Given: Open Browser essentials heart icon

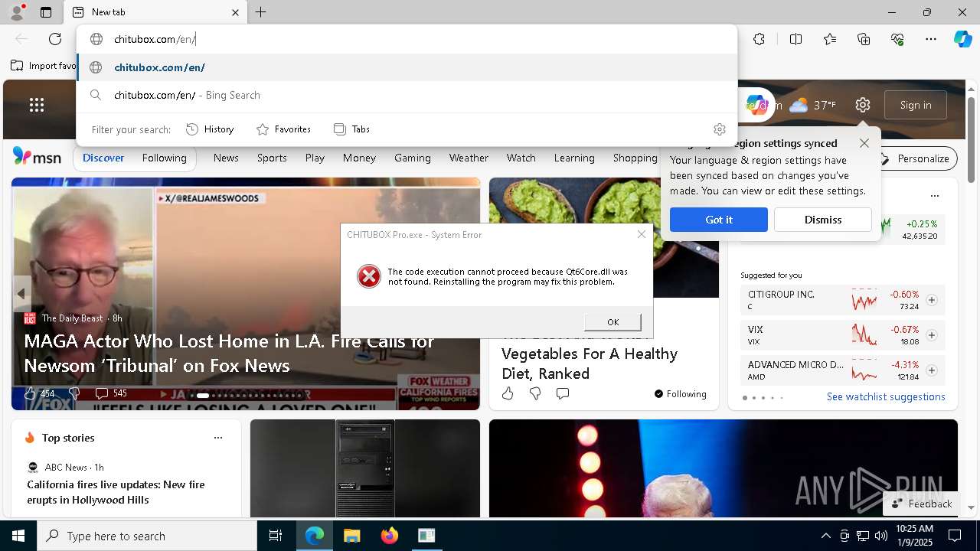Looking at the screenshot, I should 897,39.
